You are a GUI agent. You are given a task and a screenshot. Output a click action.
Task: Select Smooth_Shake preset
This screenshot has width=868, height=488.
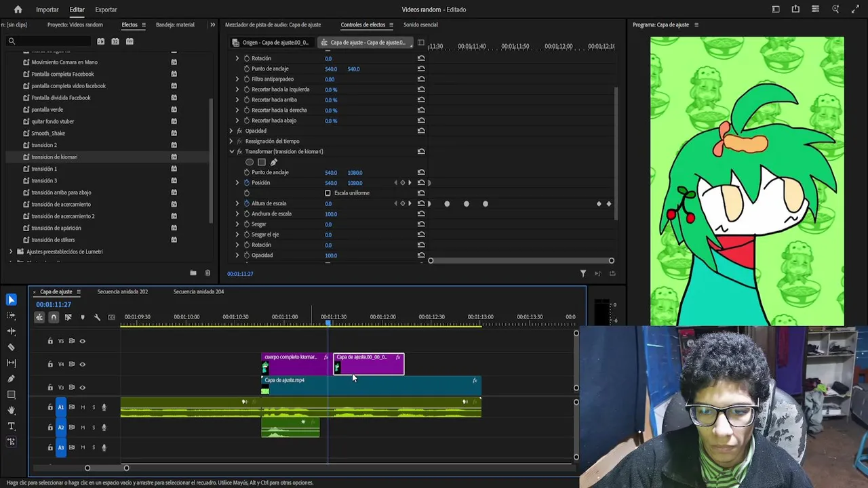[48, 134]
